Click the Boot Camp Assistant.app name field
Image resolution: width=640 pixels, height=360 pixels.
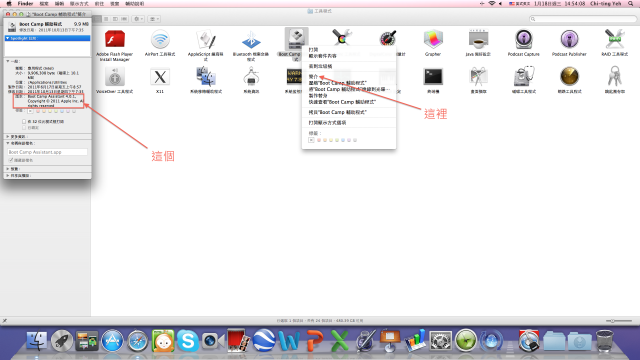(x=47, y=152)
